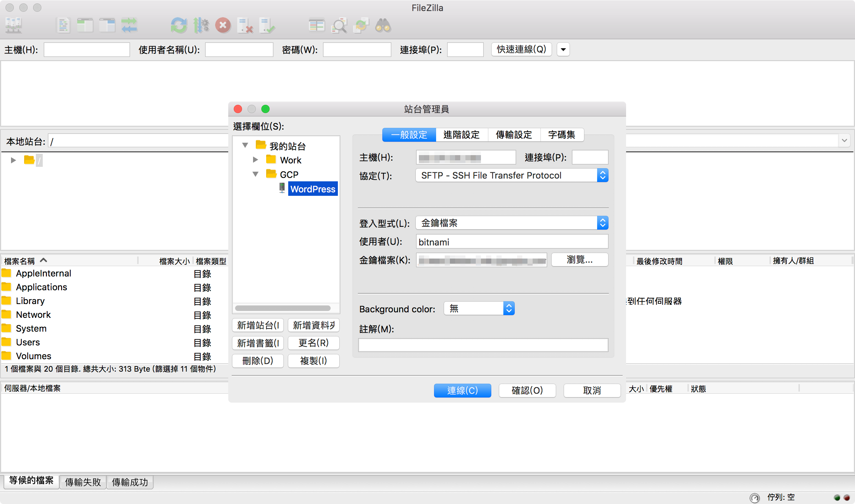Click the directory comparison icon

click(x=317, y=26)
